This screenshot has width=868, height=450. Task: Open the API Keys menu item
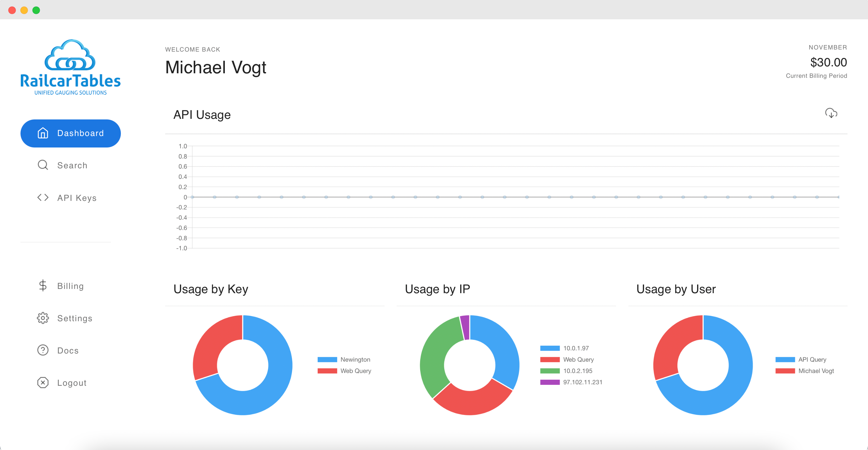[77, 198]
